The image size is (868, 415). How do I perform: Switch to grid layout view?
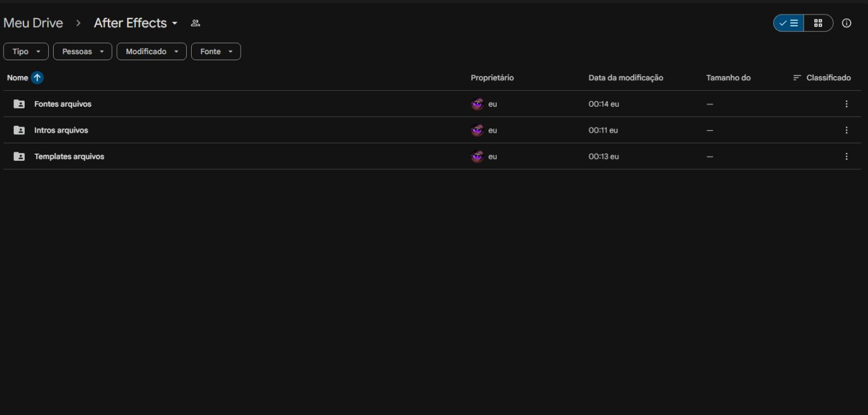coord(818,23)
